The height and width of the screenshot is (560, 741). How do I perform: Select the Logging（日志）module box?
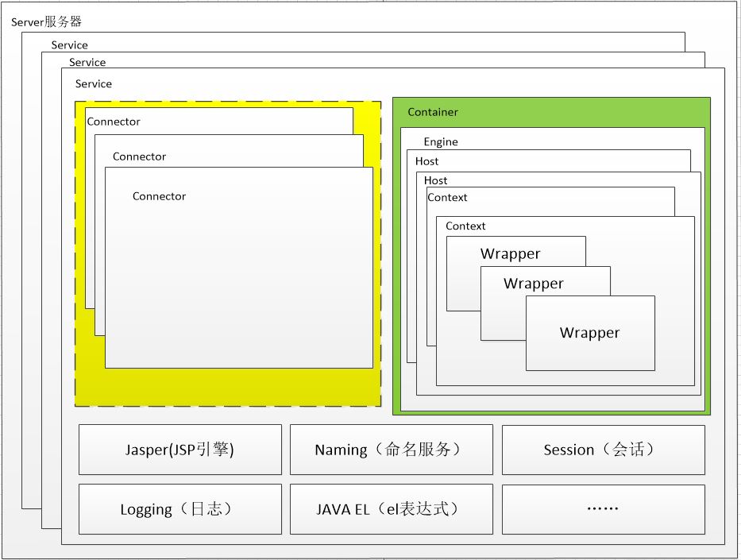point(179,509)
